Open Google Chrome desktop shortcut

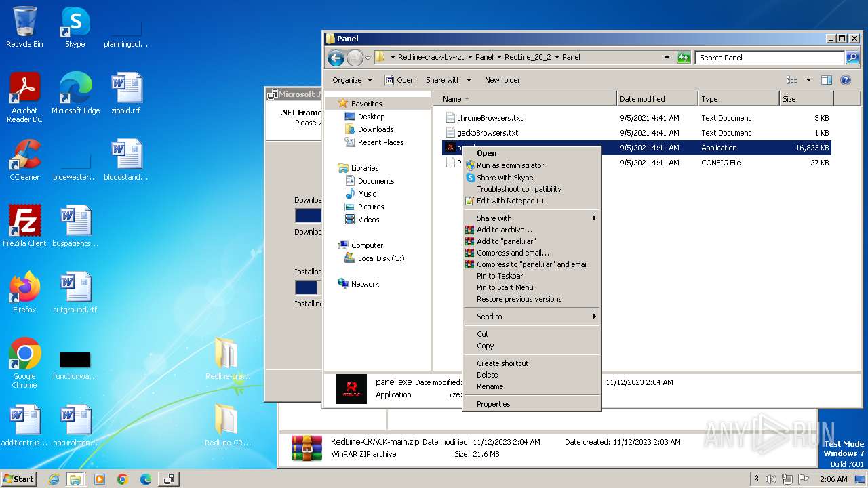24,363
